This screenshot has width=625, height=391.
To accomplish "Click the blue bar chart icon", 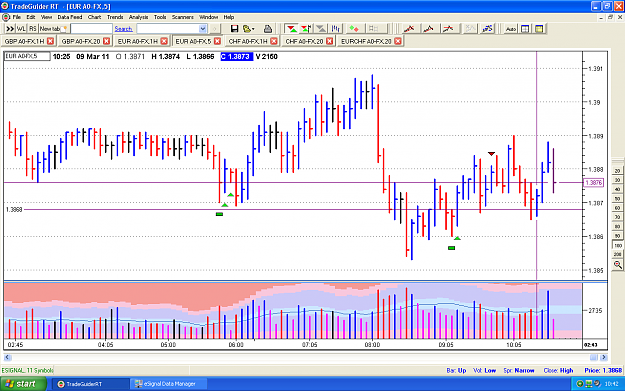I will [336, 29].
